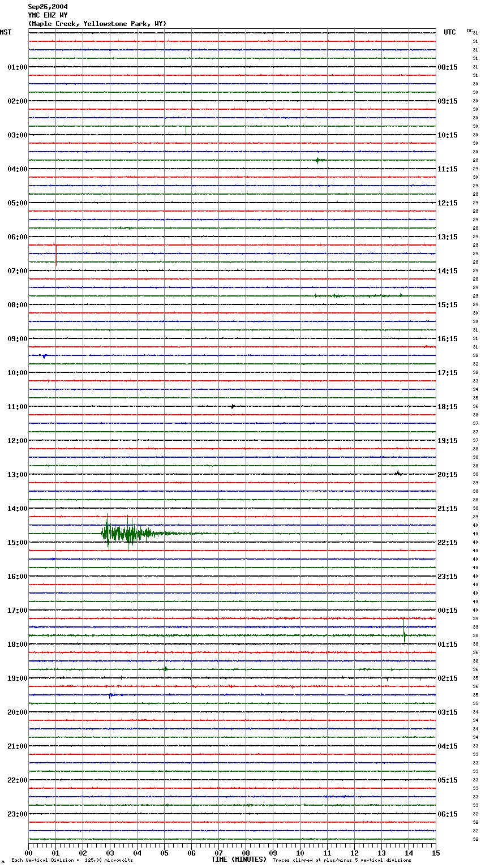
Task: Select the 11:00 MST time label
Action: click(x=18, y=407)
